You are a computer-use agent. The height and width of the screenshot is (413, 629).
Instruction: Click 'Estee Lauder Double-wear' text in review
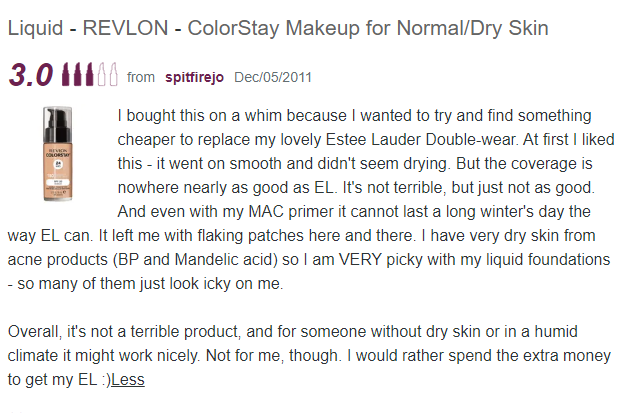(x=420, y=140)
